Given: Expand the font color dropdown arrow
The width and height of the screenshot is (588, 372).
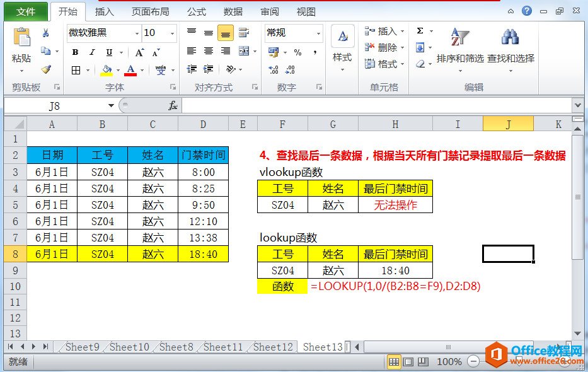Looking at the screenshot, I should tap(142, 70).
